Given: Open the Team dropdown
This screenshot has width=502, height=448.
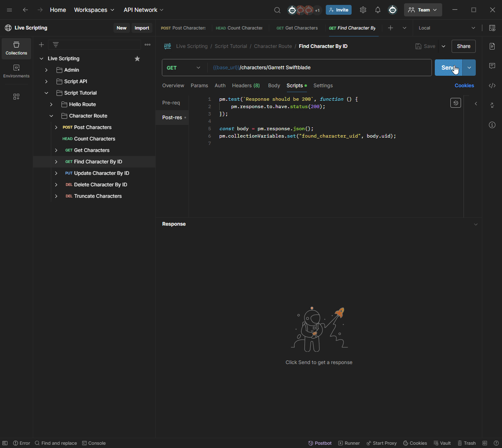Looking at the screenshot, I should [423, 10].
